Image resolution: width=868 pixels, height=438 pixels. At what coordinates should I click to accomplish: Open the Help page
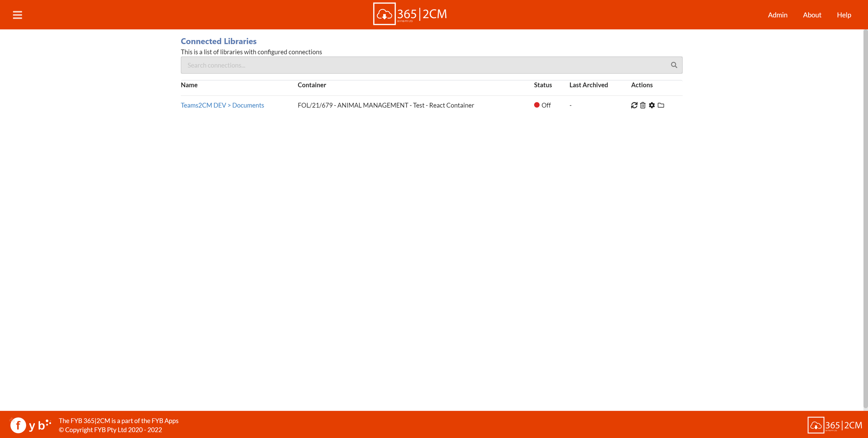pyautogui.click(x=844, y=15)
